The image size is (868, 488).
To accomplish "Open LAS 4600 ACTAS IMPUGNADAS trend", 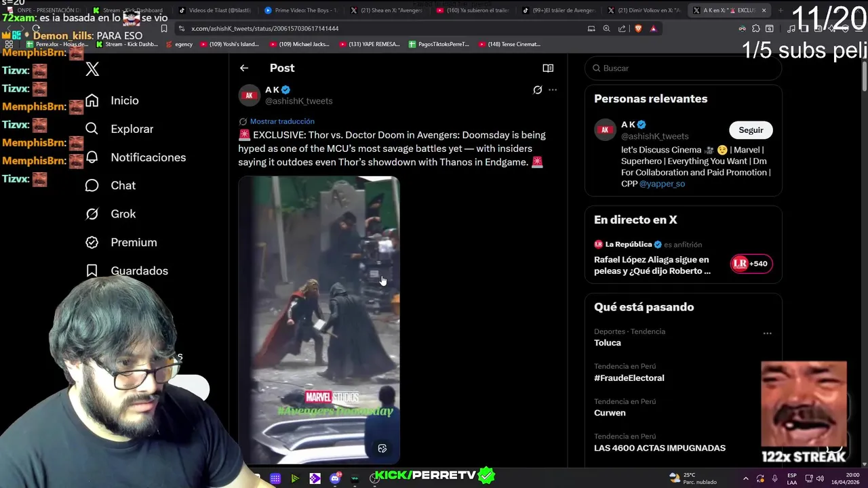I will pos(660,448).
